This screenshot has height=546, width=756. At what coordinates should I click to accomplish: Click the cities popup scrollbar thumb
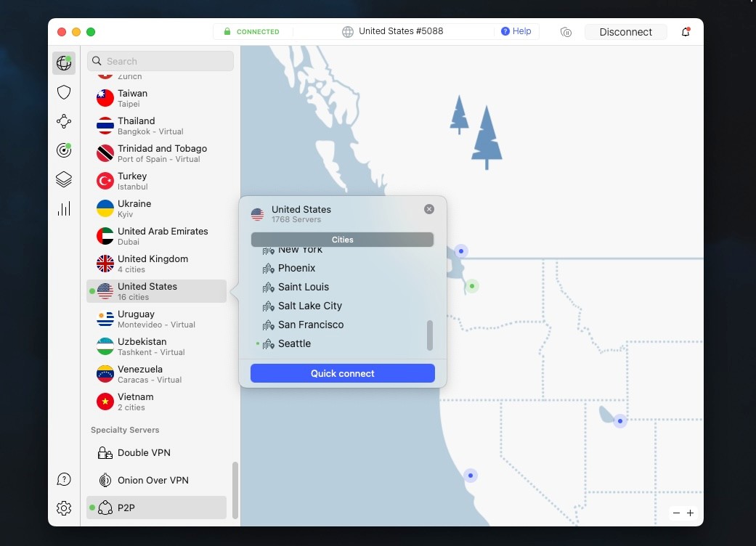tap(430, 335)
